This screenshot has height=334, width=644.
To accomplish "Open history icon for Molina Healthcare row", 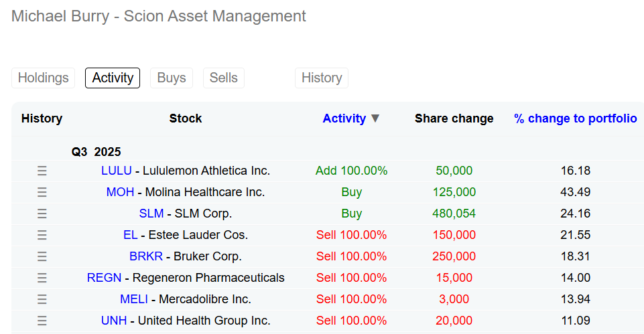I will coord(42,192).
